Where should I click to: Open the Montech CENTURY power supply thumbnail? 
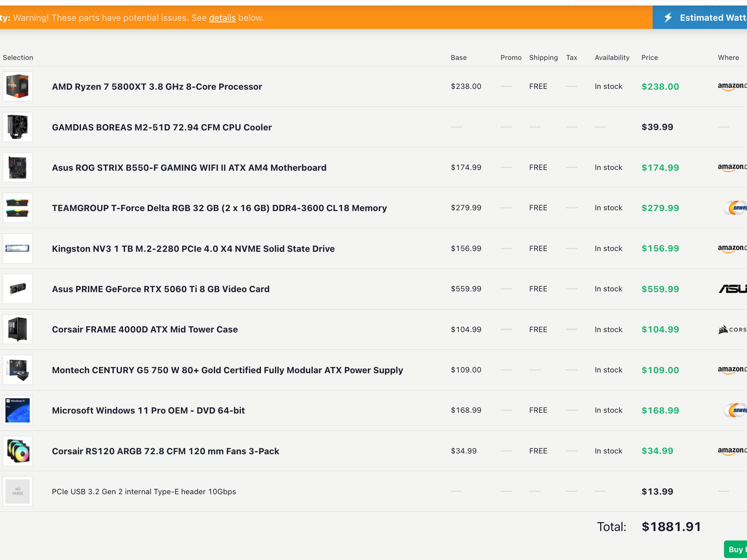(18, 370)
